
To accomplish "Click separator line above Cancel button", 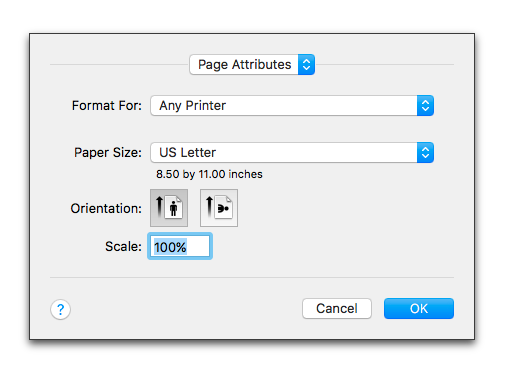I will pos(252,277).
